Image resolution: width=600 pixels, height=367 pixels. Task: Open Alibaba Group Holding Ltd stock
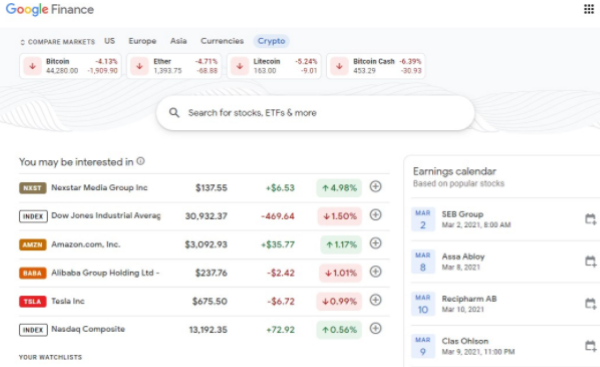tap(105, 272)
